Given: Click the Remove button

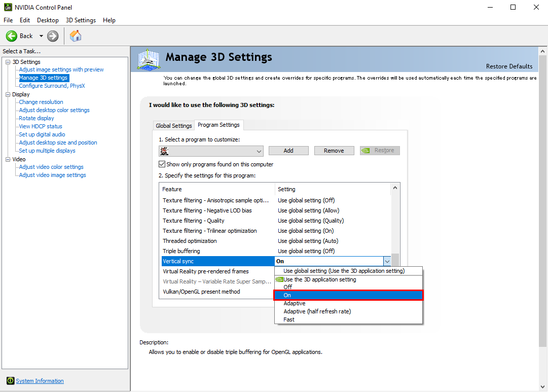Looking at the screenshot, I should coord(334,151).
